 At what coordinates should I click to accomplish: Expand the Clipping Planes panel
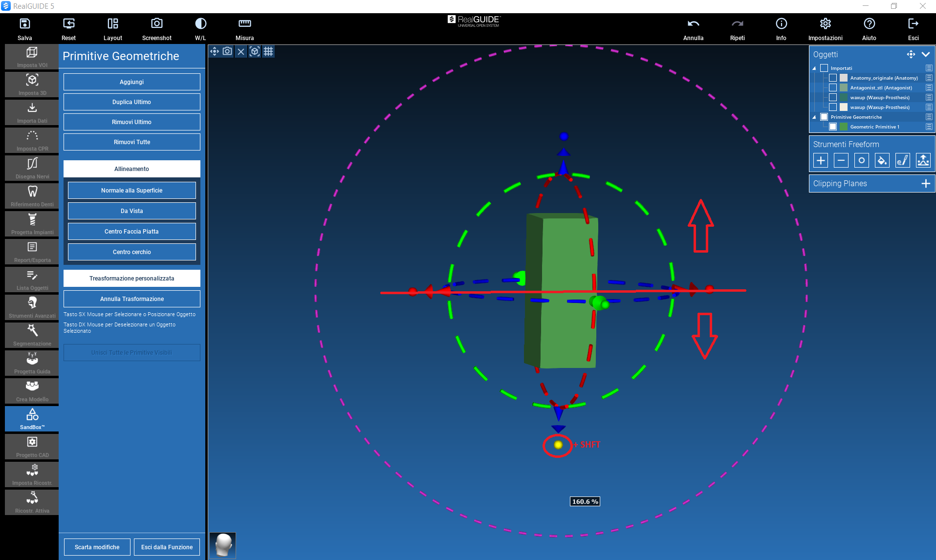coord(925,183)
